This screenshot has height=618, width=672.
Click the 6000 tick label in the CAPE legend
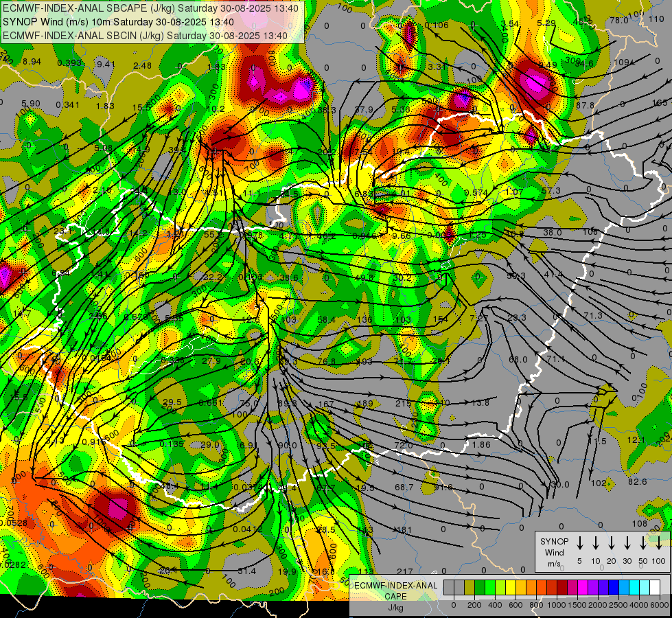[660, 605]
